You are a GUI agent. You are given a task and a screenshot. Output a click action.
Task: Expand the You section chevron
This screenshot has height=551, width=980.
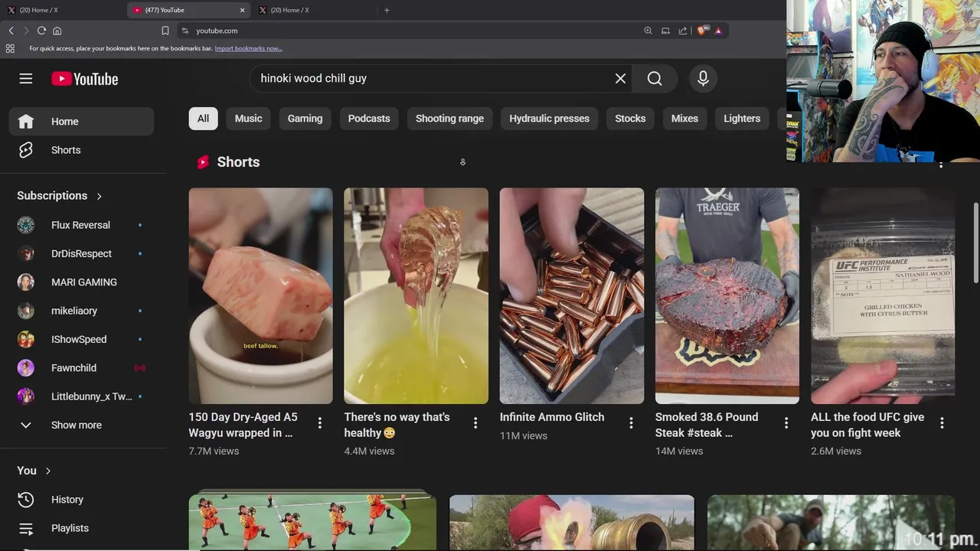coord(48,471)
